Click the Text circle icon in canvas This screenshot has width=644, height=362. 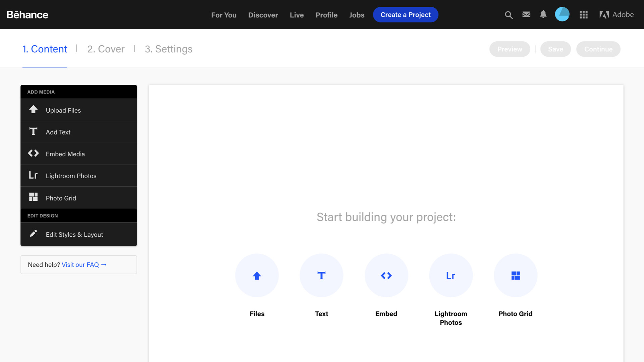pos(321,276)
